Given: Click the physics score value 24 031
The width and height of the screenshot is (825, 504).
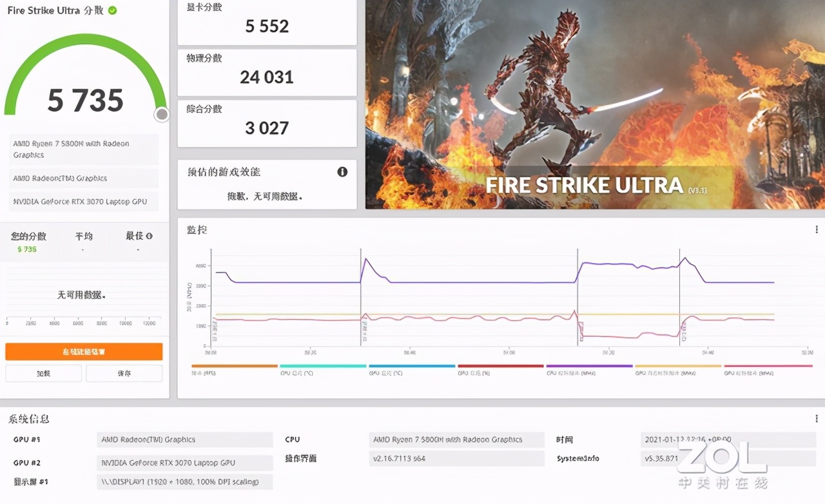Looking at the screenshot, I should click(x=267, y=77).
